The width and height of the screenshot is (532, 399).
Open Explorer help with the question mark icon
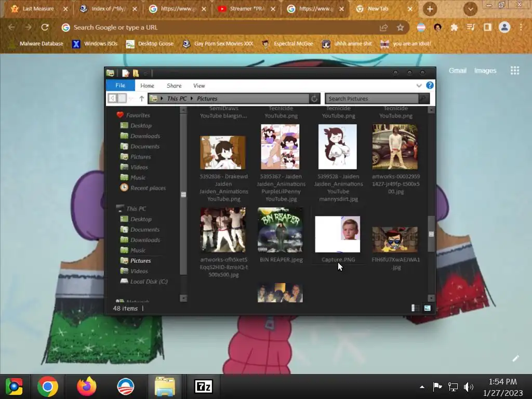(430, 86)
